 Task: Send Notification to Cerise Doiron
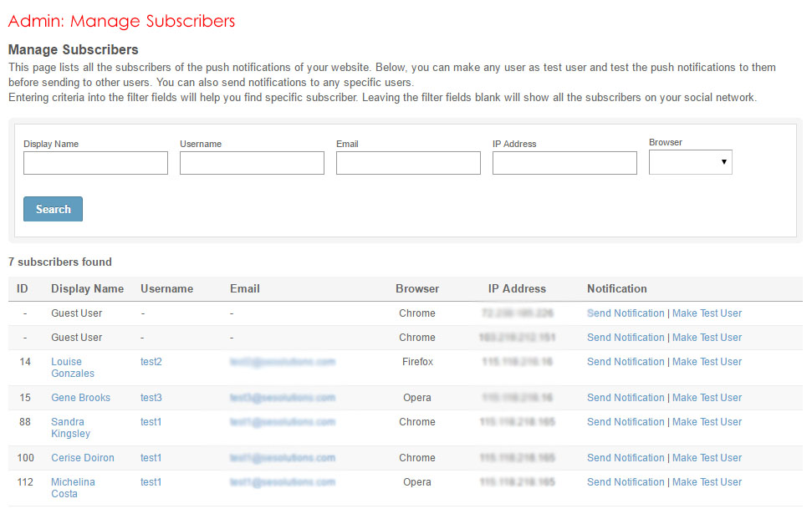point(626,458)
